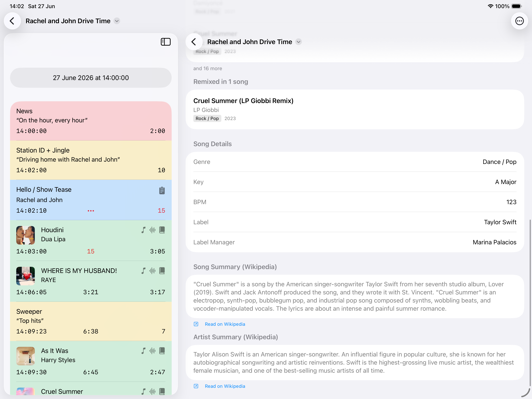Tap the external link icon beside song Wikipedia link
This screenshot has height=399, width=532.
(x=196, y=324)
